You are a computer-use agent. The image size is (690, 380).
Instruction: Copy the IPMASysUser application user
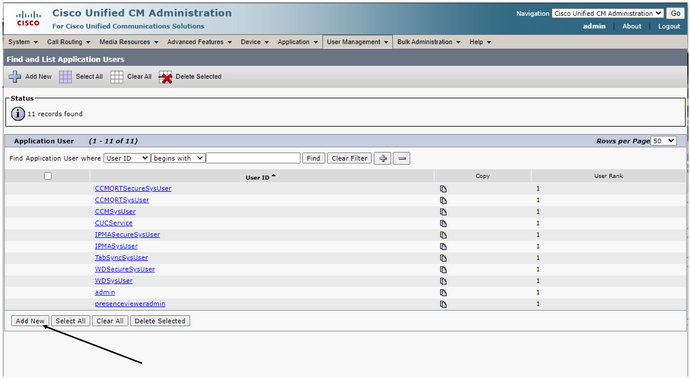(443, 246)
